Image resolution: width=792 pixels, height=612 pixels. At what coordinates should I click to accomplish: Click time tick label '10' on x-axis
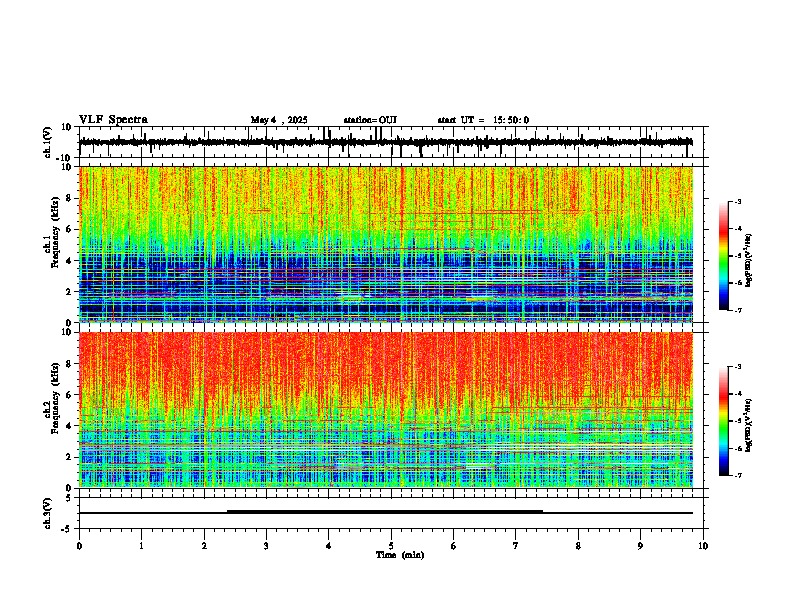pyautogui.click(x=703, y=546)
